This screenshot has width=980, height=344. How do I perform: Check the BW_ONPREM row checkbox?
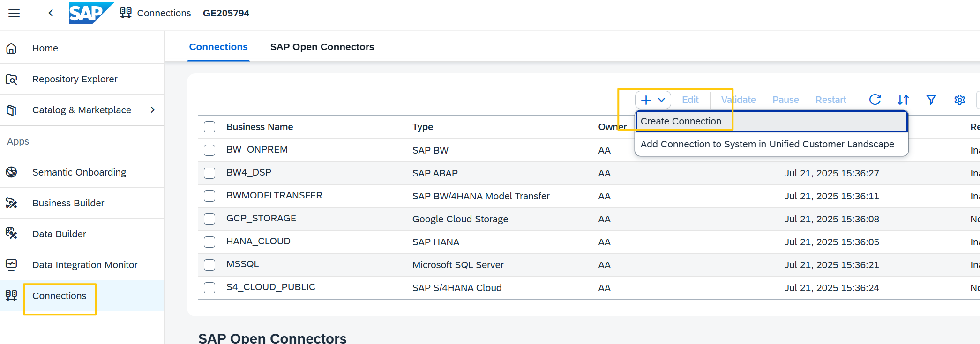tap(209, 150)
